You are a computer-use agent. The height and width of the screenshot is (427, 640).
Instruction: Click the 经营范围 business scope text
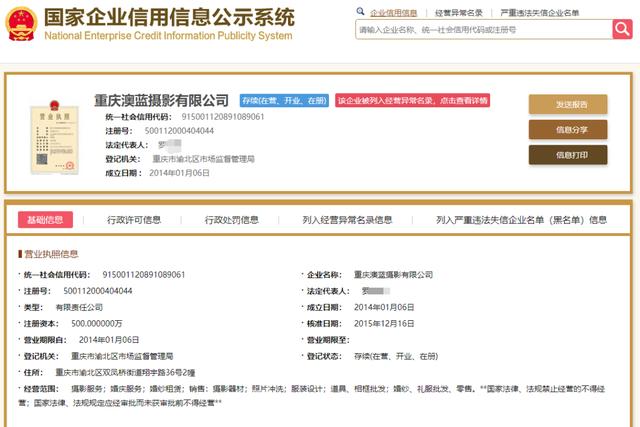[312, 396]
